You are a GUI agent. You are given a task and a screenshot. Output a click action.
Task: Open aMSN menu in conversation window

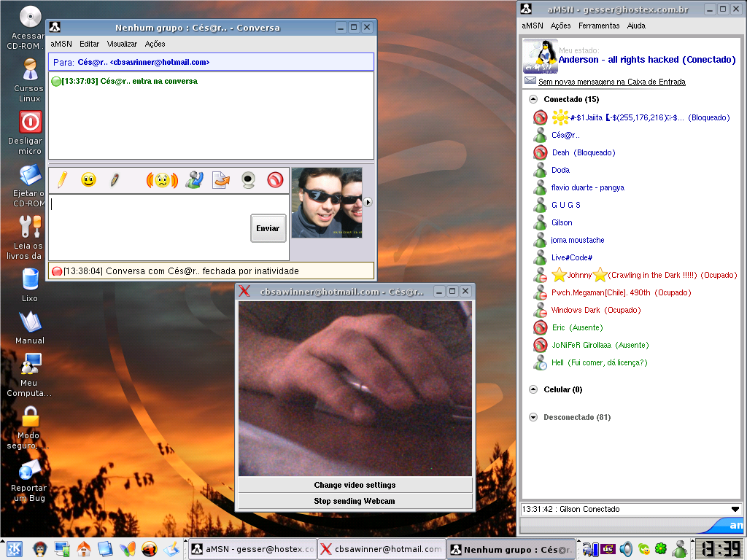coord(61,44)
